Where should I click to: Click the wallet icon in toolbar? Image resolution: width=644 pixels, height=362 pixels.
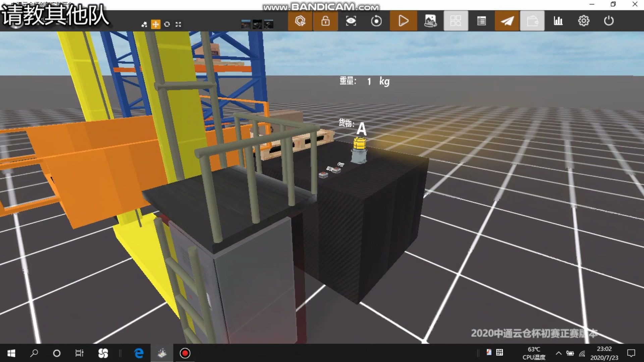pyautogui.click(x=532, y=21)
